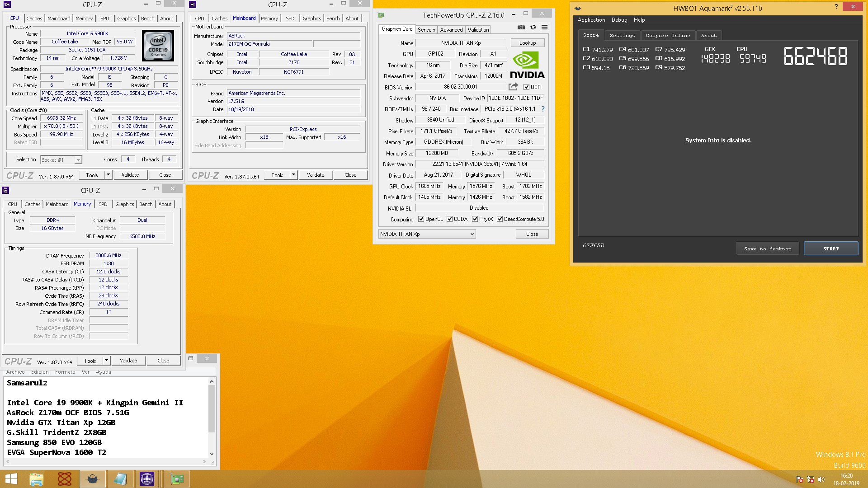This screenshot has height=488, width=868.
Task: Open the Socket #1 selection dropdown
Action: pos(61,160)
